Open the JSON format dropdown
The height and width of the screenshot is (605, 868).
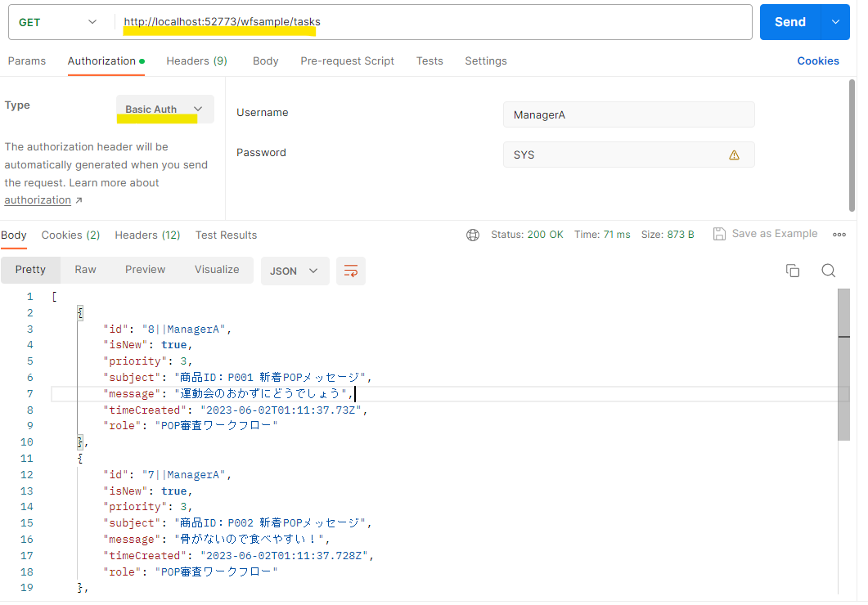(x=295, y=271)
